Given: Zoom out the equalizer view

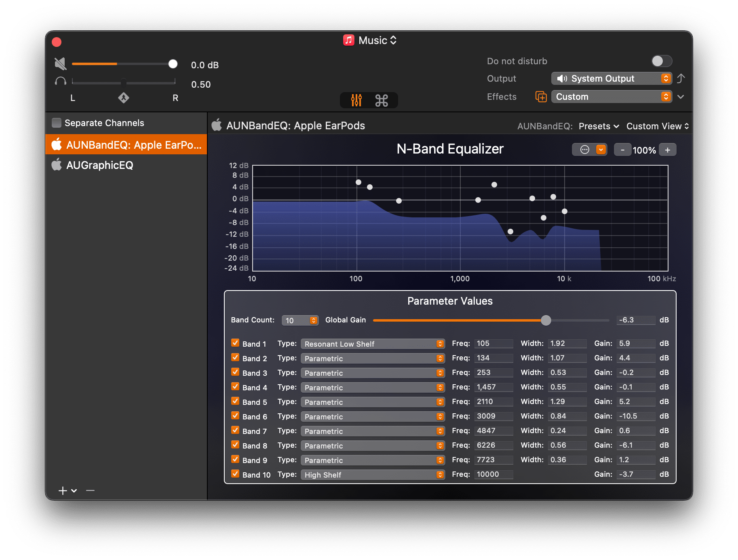Looking at the screenshot, I should coord(622,150).
